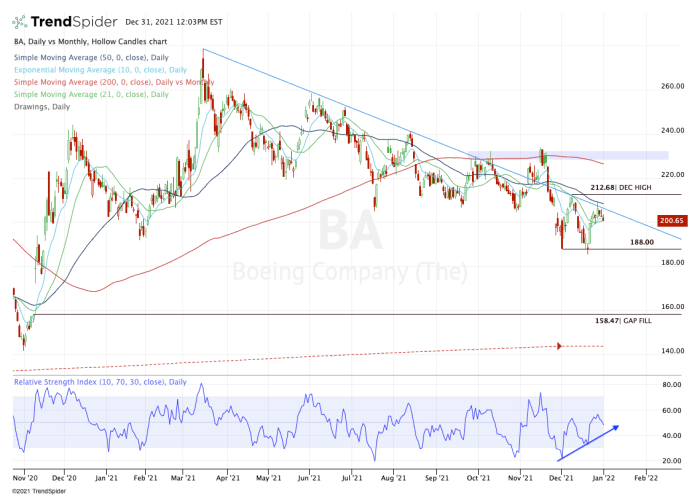Click the Feb '22 date axis label
Image resolution: width=700 pixels, height=497 pixels.
[646, 478]
